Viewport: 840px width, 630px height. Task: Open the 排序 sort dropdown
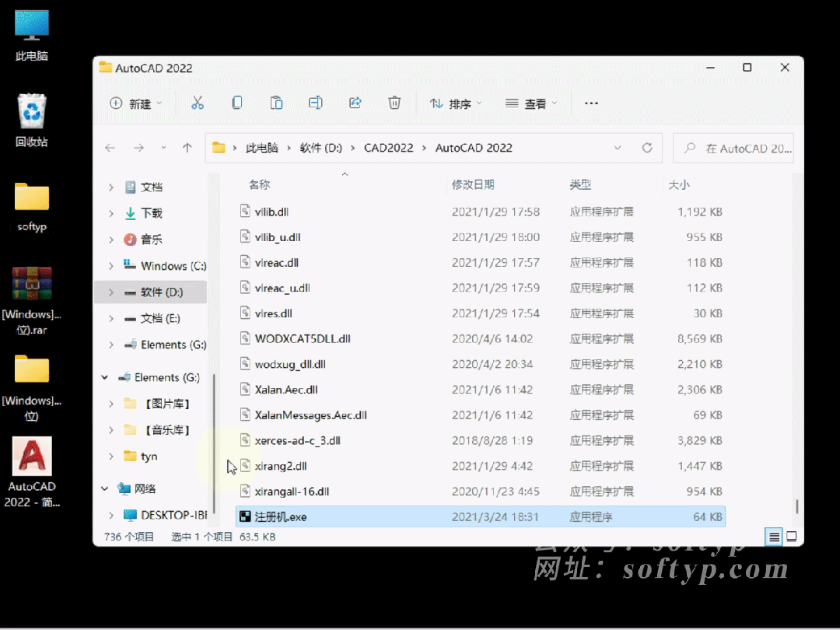click(x=456, y=103)
